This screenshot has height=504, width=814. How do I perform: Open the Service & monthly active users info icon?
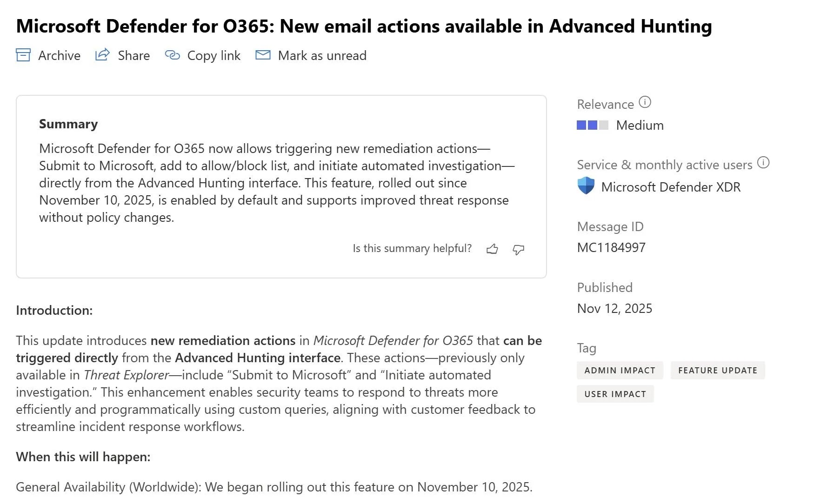(x=763, y=163)
